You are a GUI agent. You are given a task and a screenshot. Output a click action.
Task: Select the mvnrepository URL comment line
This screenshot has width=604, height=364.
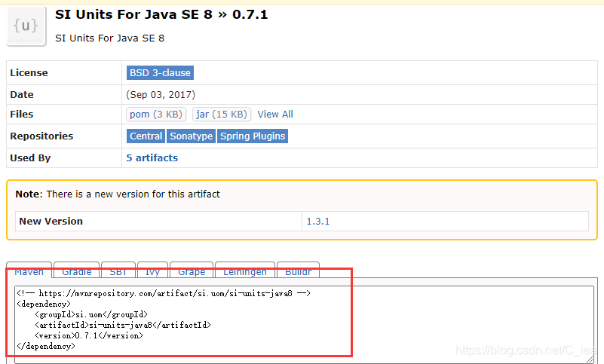164,293
